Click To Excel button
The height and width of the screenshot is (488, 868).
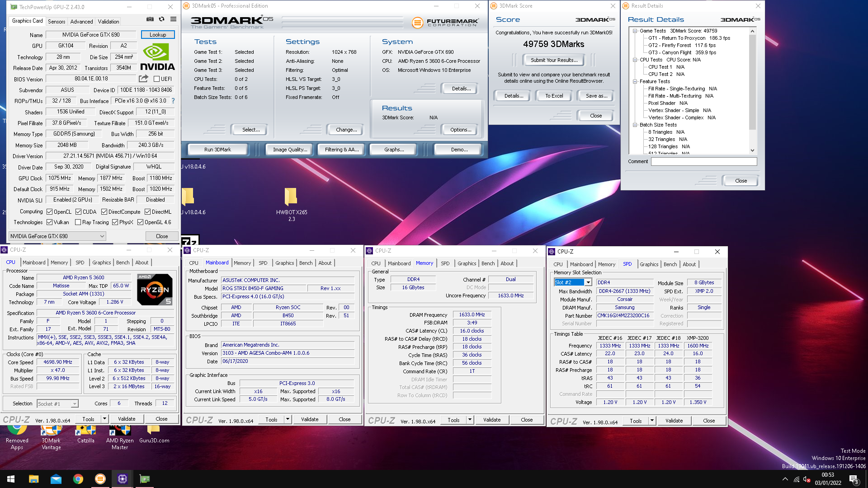click(x=554, y=96)
